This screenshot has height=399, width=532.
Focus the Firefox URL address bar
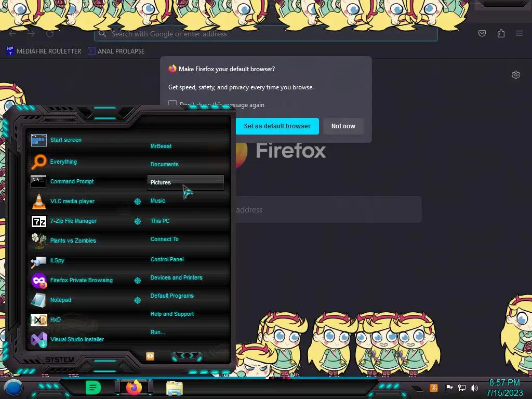265,34
